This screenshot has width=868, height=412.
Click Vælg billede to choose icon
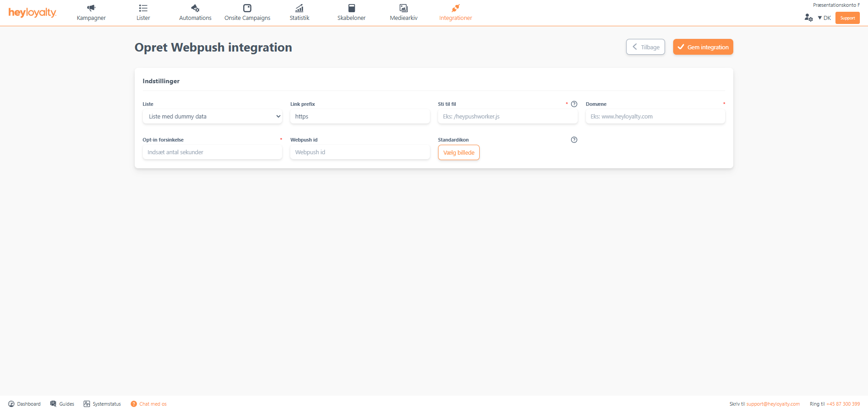point(458,153)
